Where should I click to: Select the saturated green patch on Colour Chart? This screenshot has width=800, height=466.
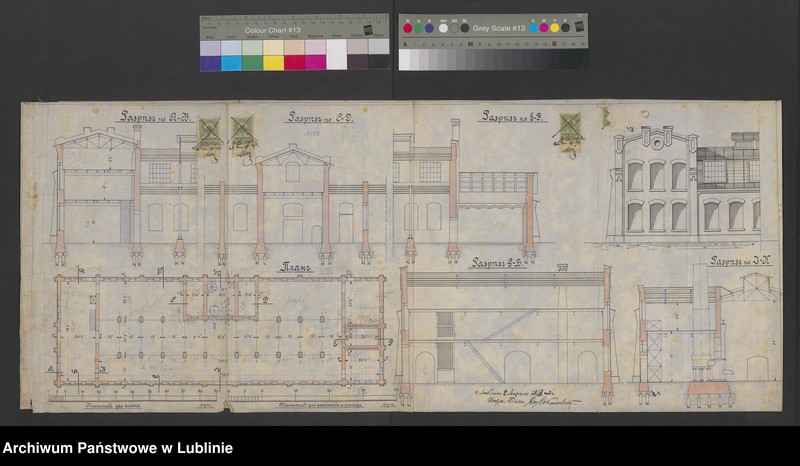(x=252, y=63)
